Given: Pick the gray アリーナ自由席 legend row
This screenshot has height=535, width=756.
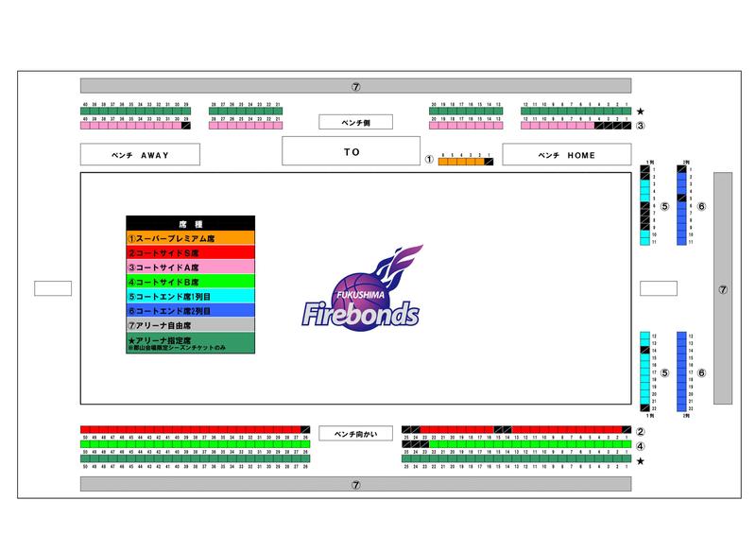Looking at the screenshot, I should pos(191,324).
